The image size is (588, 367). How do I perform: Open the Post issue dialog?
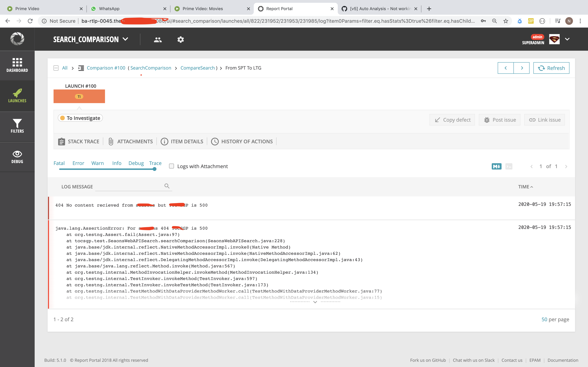[x=499, y=120]
